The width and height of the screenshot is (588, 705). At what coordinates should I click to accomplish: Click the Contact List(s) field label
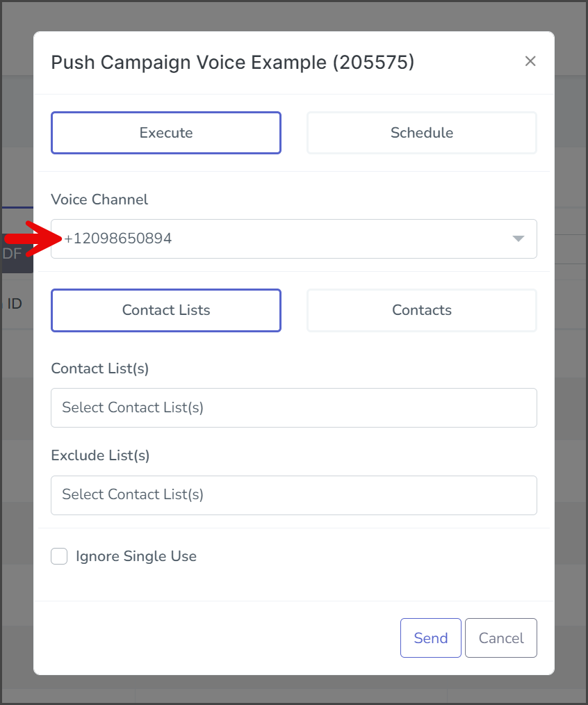100,368
